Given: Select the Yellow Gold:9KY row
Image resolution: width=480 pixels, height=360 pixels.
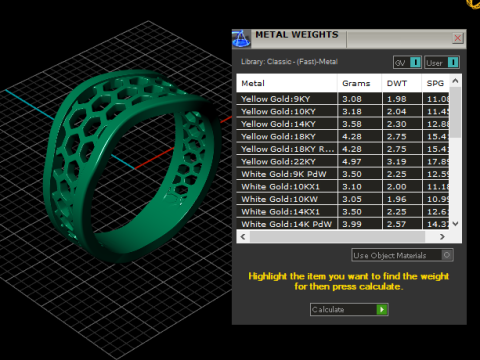Looking at the screenshot, I should click(343, 99).
